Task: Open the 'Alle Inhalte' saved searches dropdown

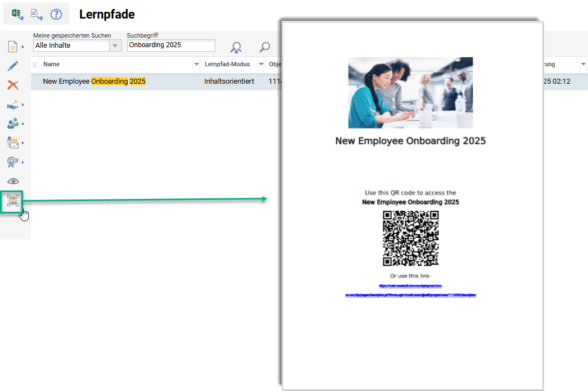Action: (x=115, y=46)
